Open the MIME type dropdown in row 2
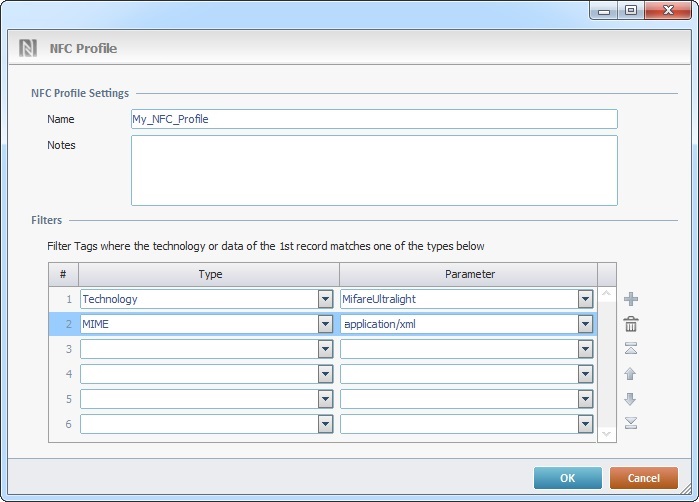The image size is (699, 502). click(325, 324)
